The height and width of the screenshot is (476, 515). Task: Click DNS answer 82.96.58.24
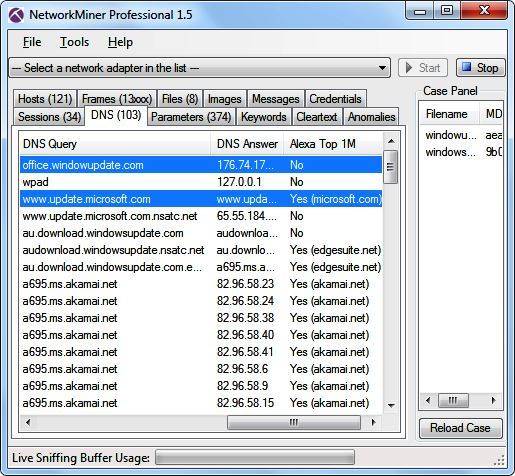coord(245,301)
